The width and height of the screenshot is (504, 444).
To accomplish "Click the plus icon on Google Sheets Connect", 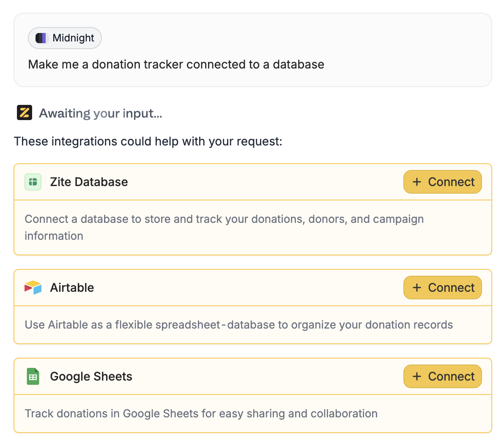I will (417, 376).
